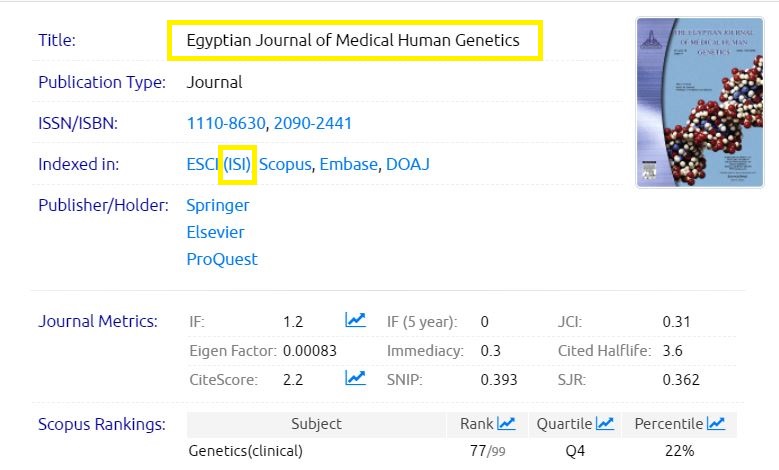Click the Egyptian Journal of Medical Human Genetics title
The width and height of the screenshot is (779, 470).
[x=353, y=41]
